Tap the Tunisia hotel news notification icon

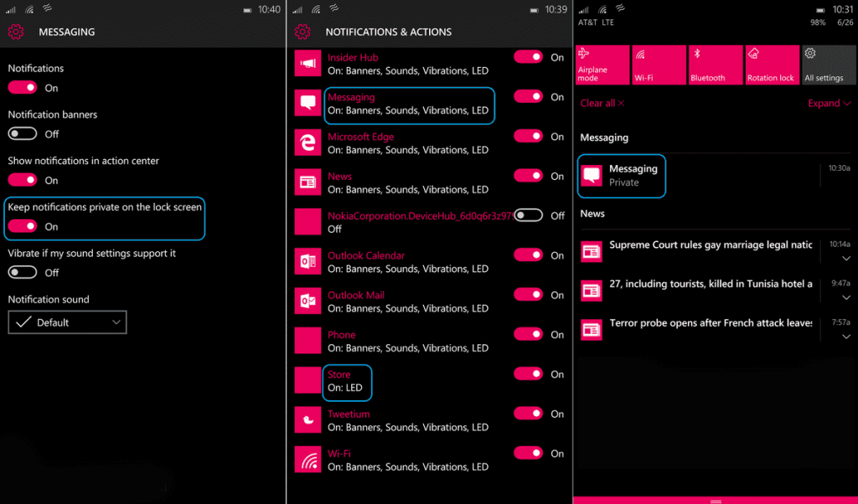[x=592, y=291]
